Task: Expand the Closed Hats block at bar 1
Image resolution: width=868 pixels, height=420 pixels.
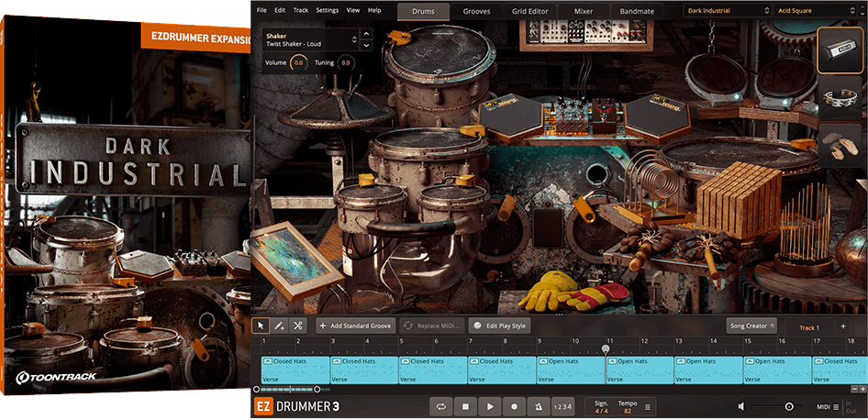Action: [x=267, y=361]
